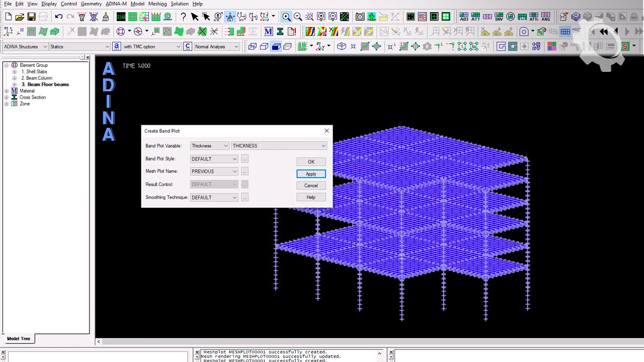
Task: Click the Undo arrow icon
Action: [x=59, y=17]
